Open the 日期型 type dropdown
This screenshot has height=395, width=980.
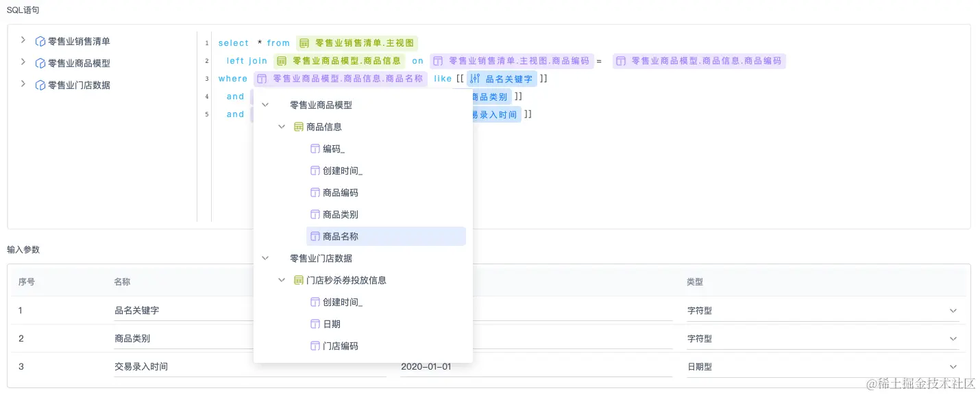[x=822, y=366]
